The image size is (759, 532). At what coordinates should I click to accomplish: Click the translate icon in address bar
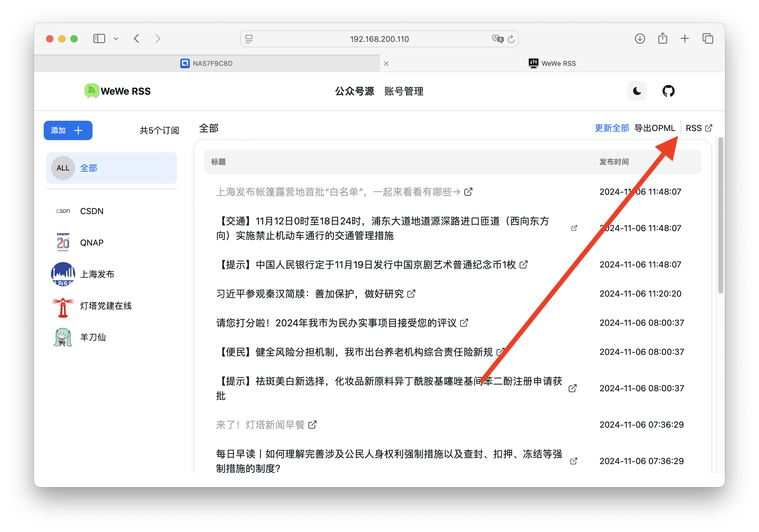point(497,39)
